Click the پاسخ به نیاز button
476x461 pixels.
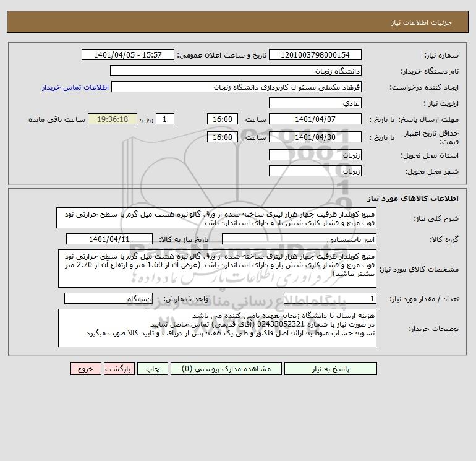click(331, 369)
